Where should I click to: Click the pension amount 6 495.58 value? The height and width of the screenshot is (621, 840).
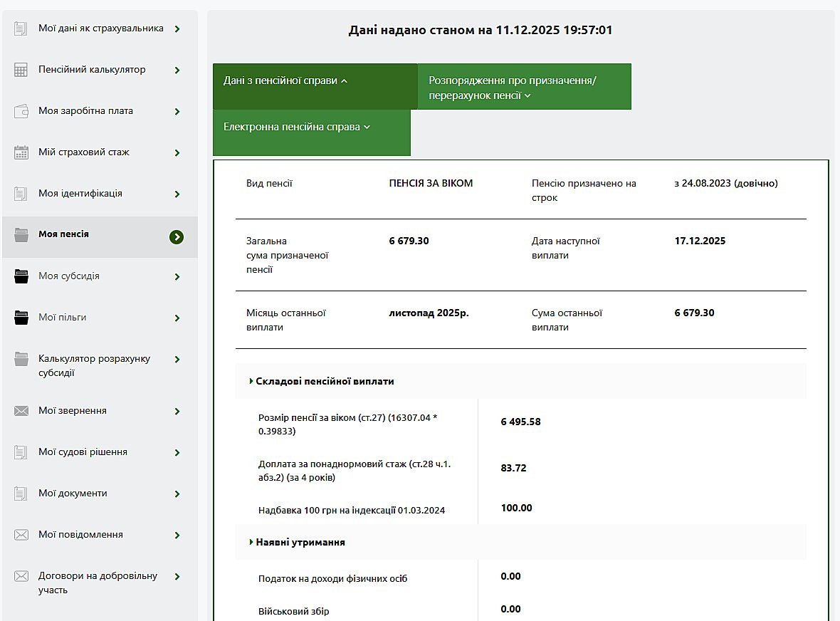coord(520,422)
